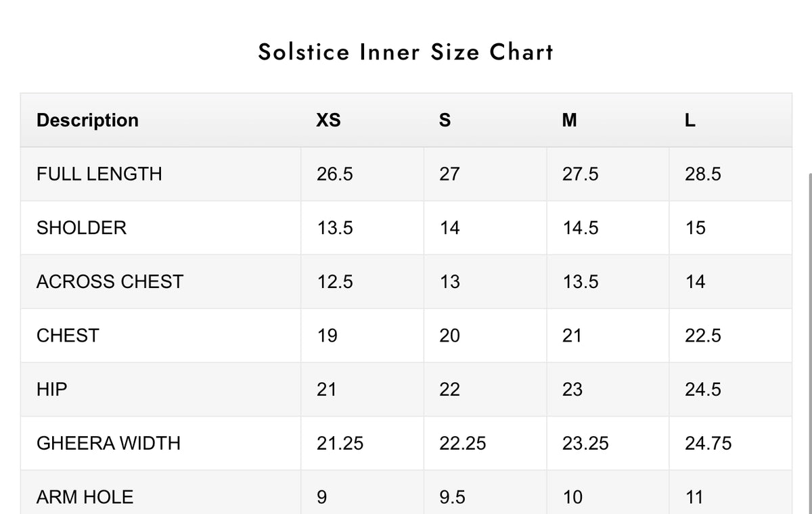
Task: Select the CHEST row label
Action: 68,335
